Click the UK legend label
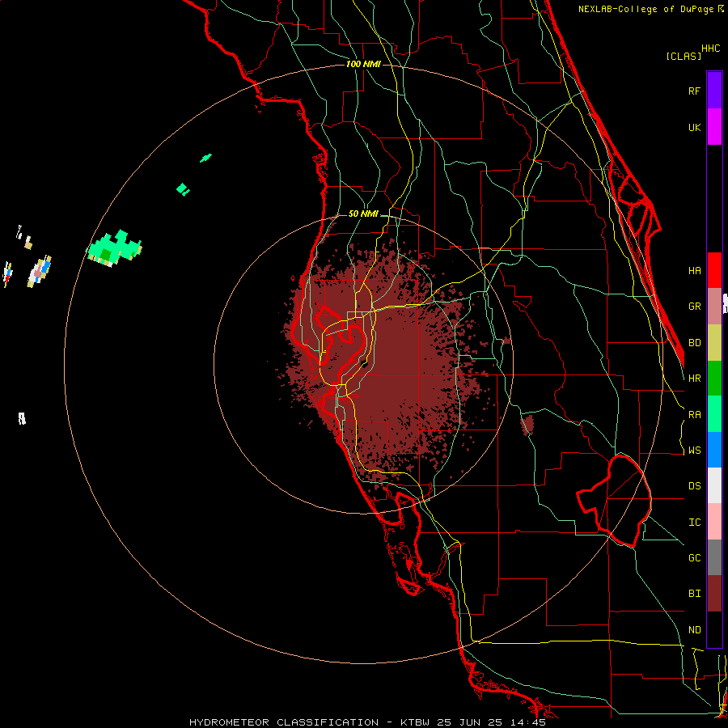This screenshot has height=728, width=728. click(694, 127)
